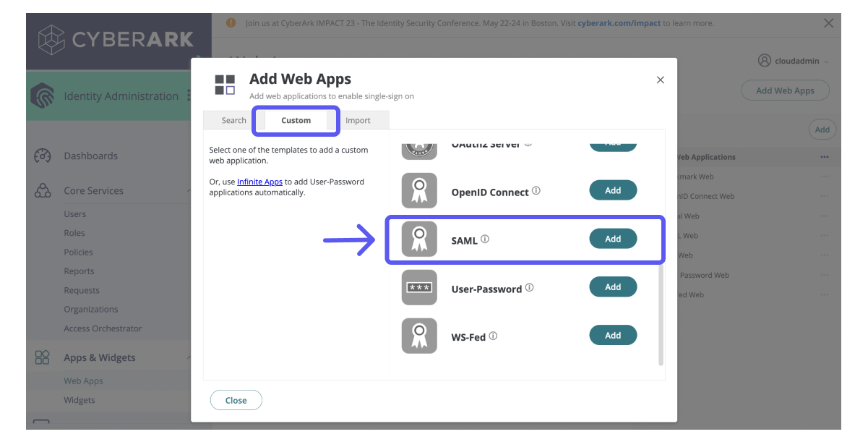Click the Core Services sidebar icon
The height and width of the screenshot is (442, 868).
pos(44,190)
